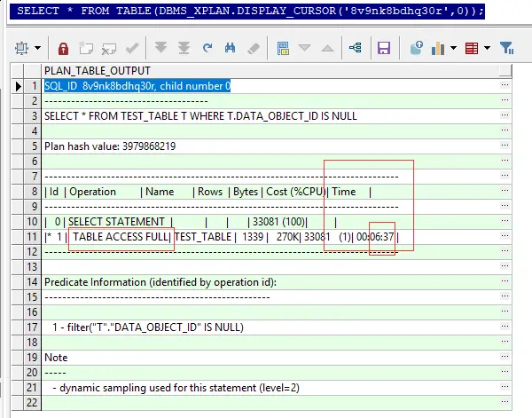Open the bar chart dropdown arrow
This screenshot has width=532, height=418.
[453, 48]
